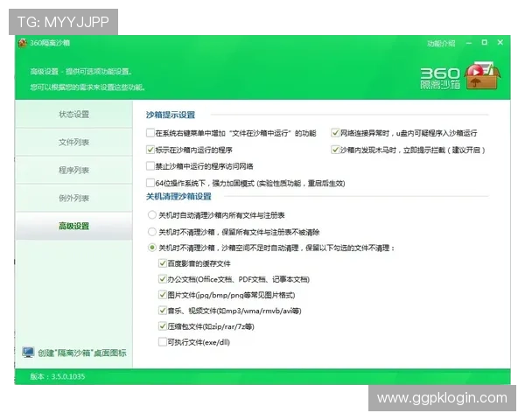Uncheck 百度影音的缓存文件 checkbox
This screenshot has height=420, width=525.
(163, 263)
